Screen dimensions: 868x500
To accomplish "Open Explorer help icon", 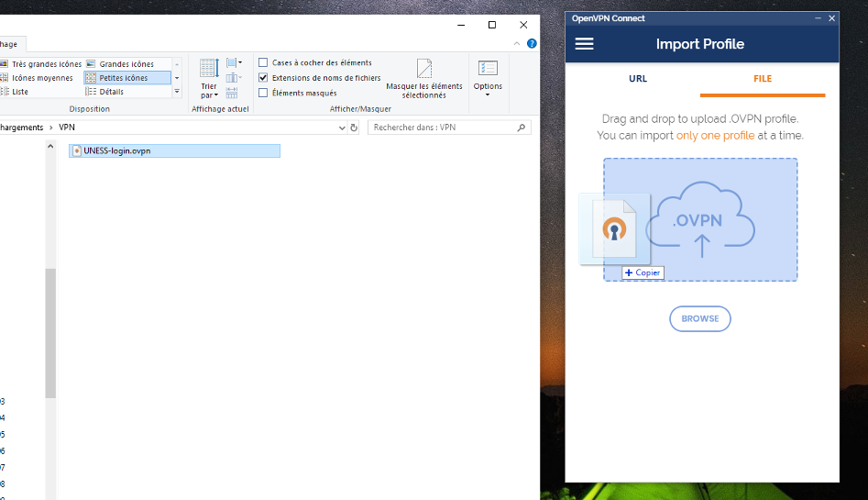I will (x=532, y=43).
